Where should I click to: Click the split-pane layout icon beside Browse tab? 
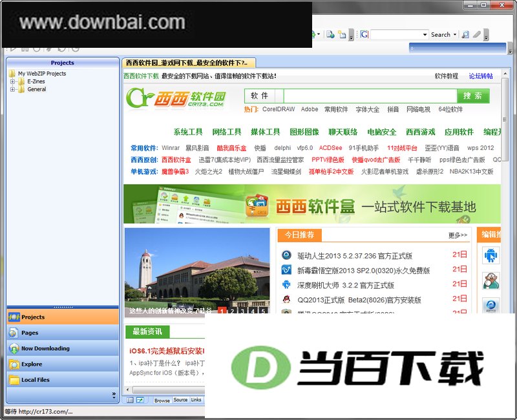click(x=131, y=400)
